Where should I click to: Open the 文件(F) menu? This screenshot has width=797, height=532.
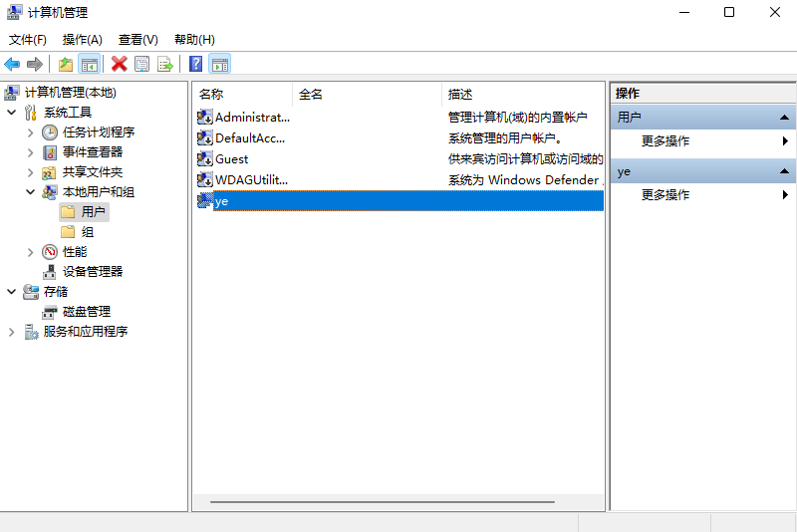tap(28, 40)
